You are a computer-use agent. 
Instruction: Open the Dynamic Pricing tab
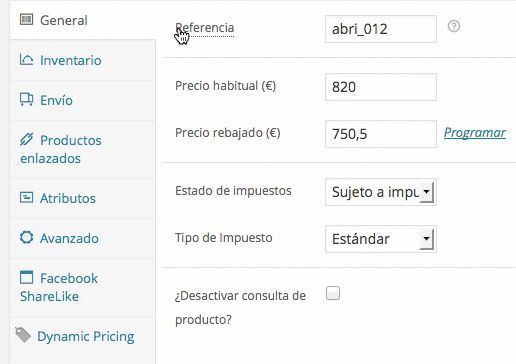point(83,337)
